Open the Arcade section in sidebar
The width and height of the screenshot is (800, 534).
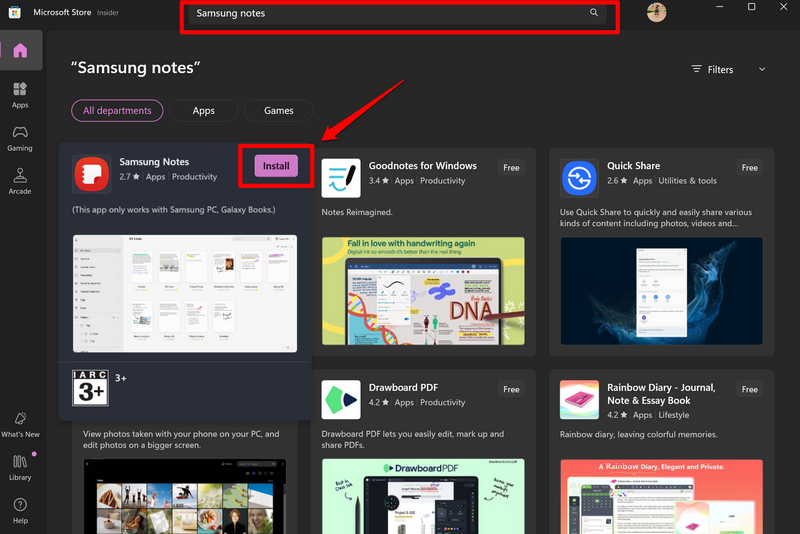(20, 180)
